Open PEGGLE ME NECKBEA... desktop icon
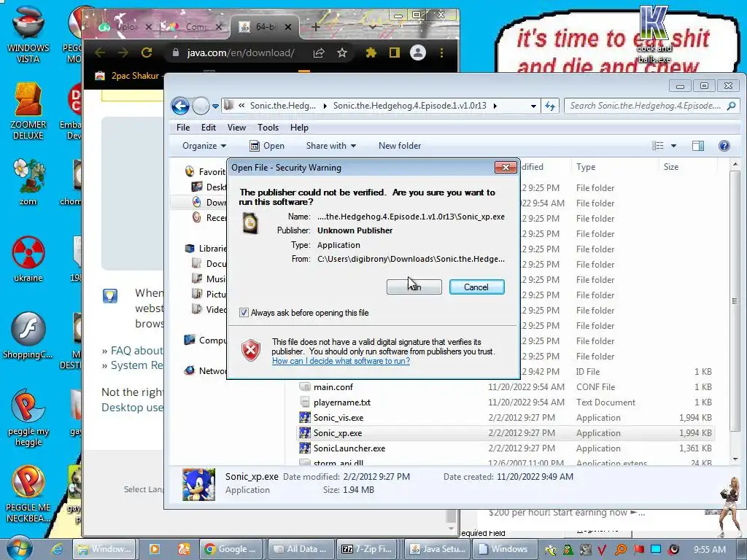Screen dimensions: 747x560 pos(28,494)
